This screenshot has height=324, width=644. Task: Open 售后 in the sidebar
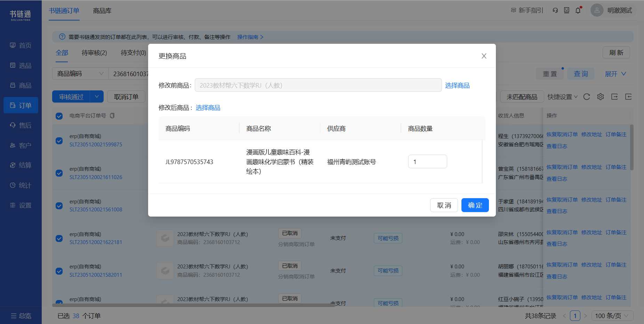21,125
